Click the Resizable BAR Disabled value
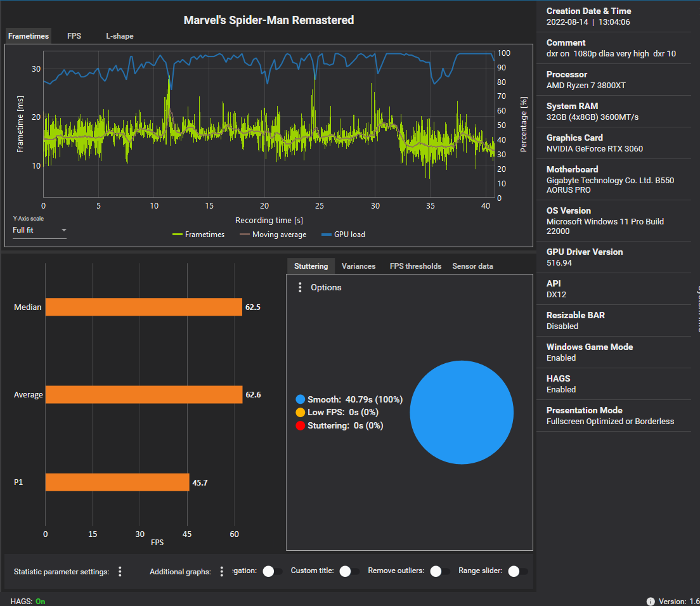The image size is (700, 606). (562, 326)
